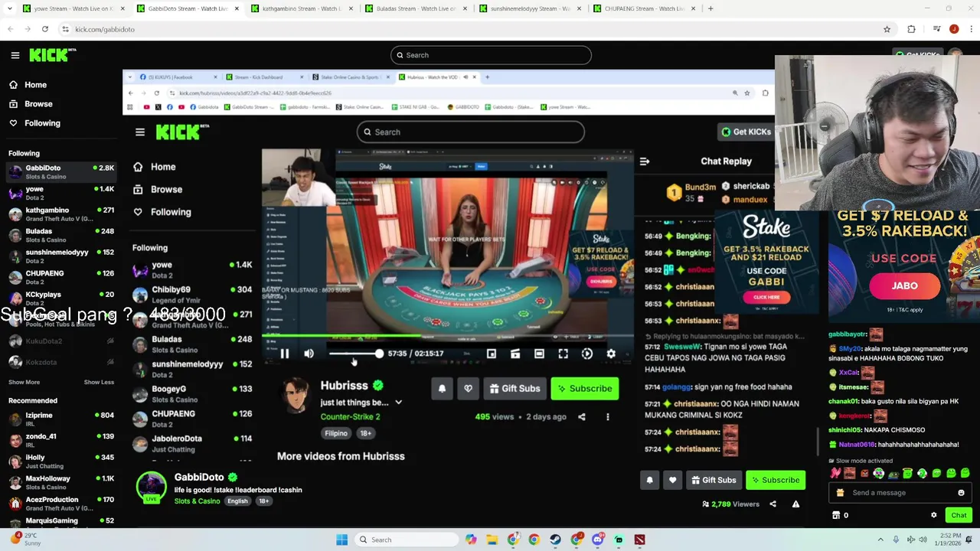Toggle fullscreen in streamed VOD player

click(563, 354)
